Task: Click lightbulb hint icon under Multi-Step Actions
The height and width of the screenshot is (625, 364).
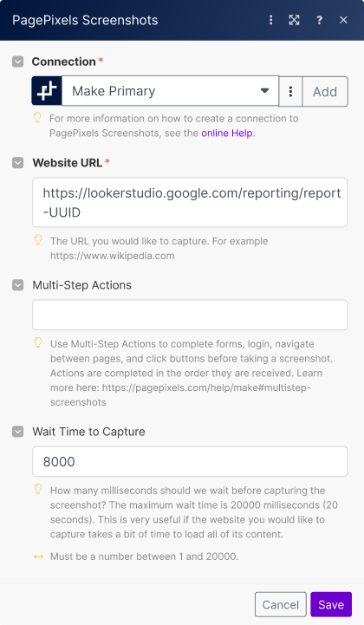Action: pyautogui.click(x=38, y=342)
